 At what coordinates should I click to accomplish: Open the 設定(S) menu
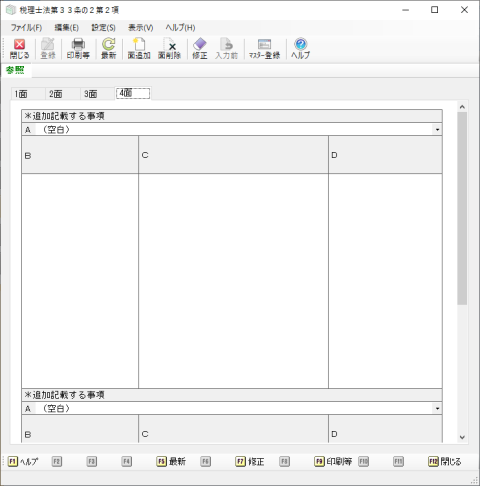coord(103,28)
